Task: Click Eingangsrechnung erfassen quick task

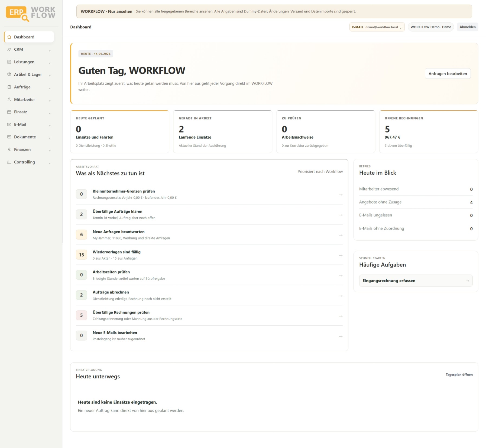Action: point(416,281)
